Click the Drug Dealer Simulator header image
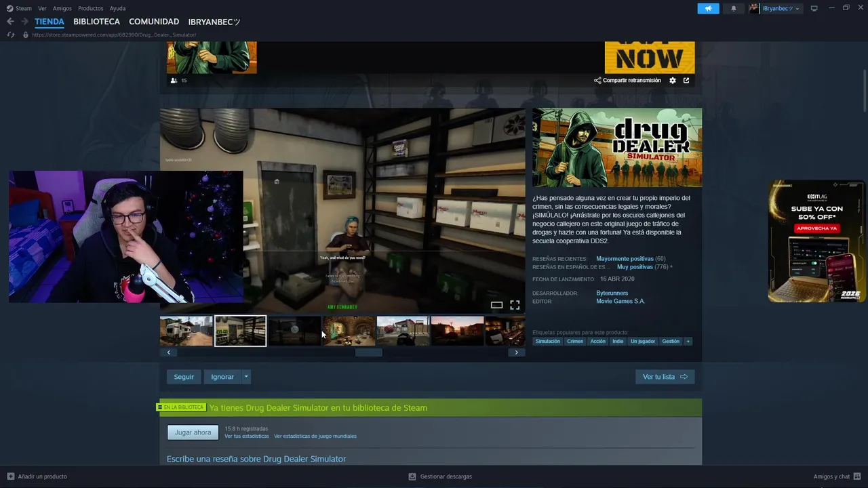Screen dimensions: 868x488 617,147
